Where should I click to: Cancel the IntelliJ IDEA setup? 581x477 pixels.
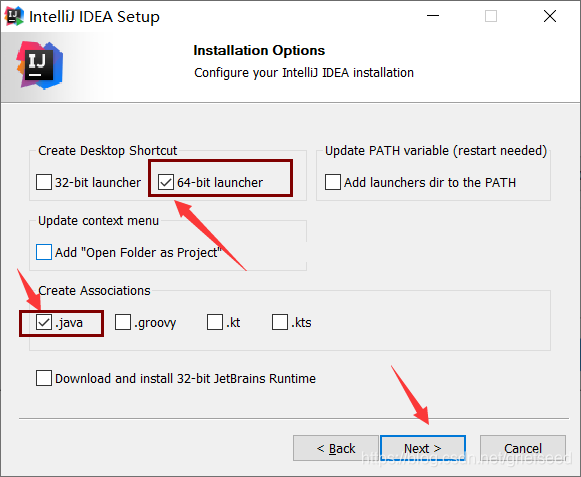coord(523,448)
